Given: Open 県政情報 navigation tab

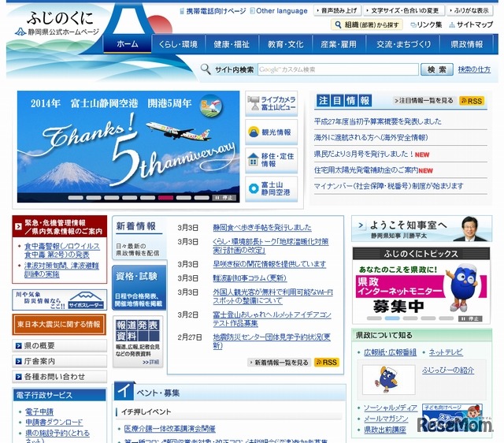Looking at the screenshot, I should (466, 44).
